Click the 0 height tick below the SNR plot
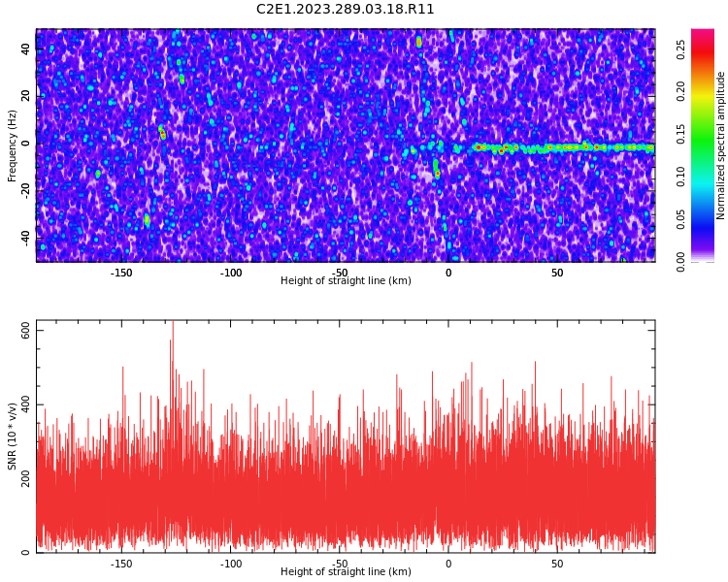The image size is (728, 582). point(448,564)
